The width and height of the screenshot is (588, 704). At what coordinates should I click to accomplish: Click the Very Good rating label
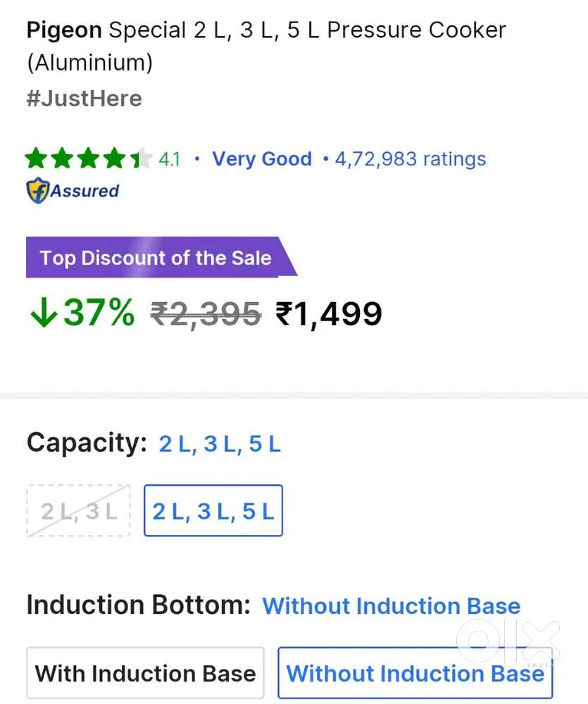point(262,159)
